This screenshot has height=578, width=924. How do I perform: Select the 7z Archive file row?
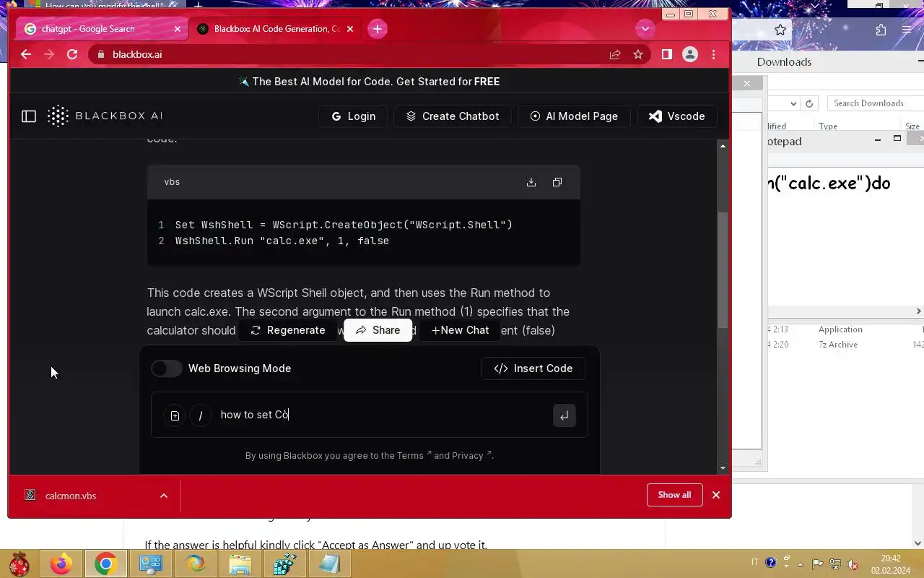click(846, 345)
